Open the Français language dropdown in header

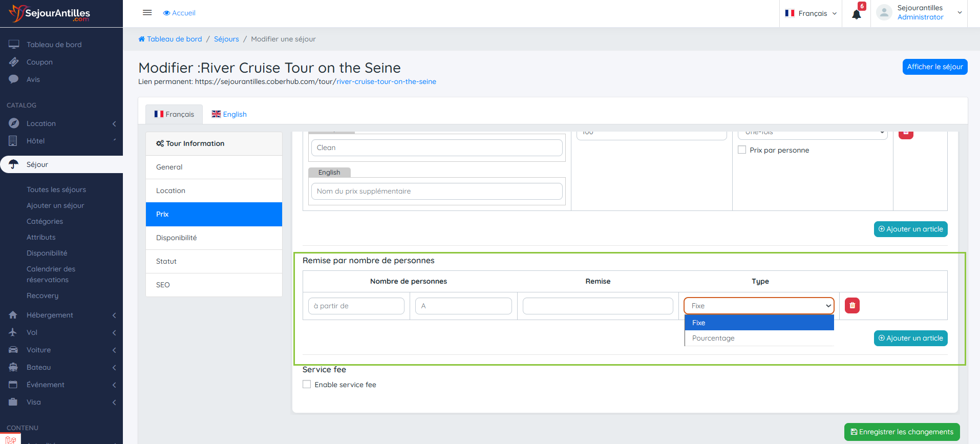point(811,13)
